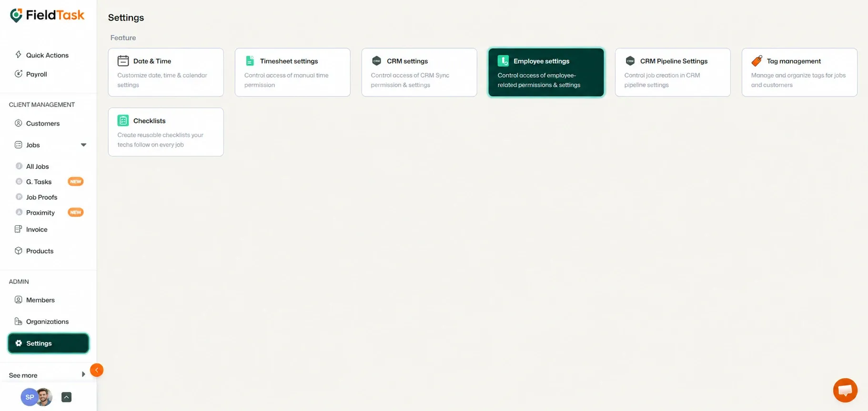This screenshot has width=868, height=411.
Task: Click the Invoice sidebar icon
Action: 19,229
